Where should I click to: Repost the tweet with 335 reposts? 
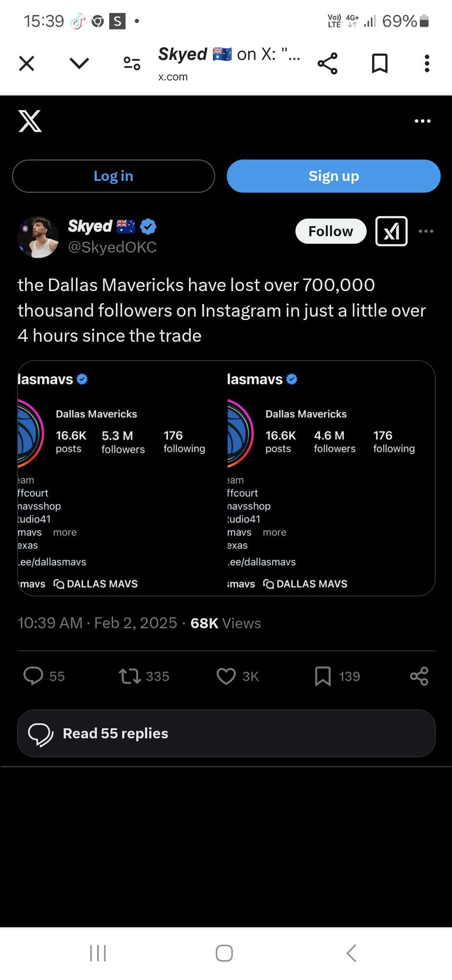pos(130,676)
